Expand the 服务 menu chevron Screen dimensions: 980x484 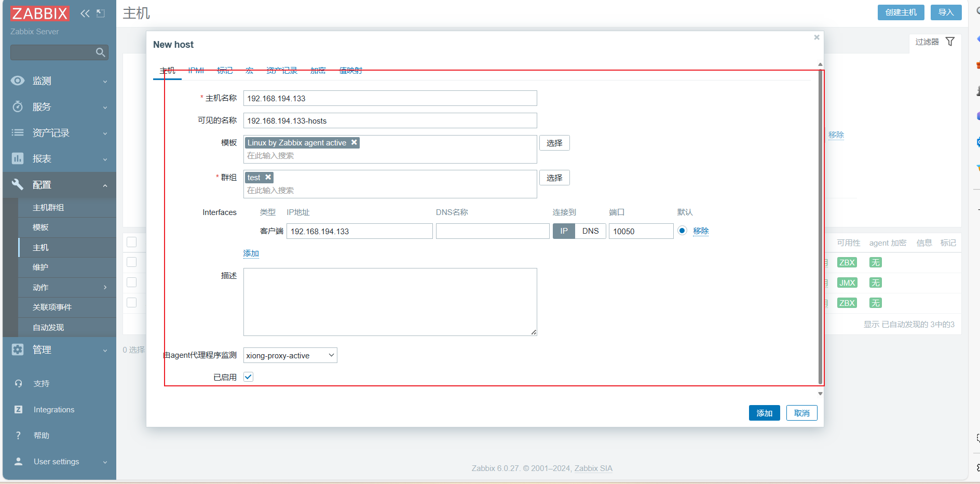point(105,107)
